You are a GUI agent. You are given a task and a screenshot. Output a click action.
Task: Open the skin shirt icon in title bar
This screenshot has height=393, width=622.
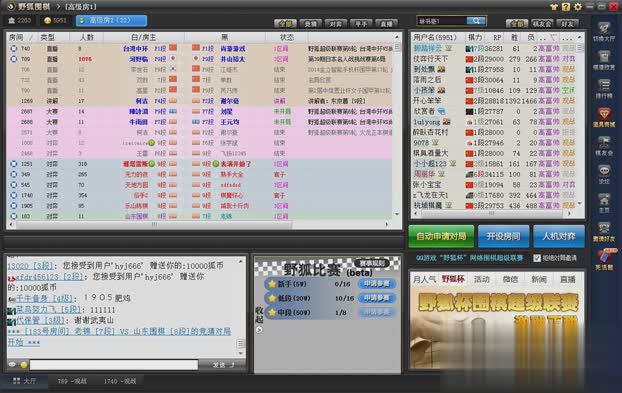click(554, 7)
